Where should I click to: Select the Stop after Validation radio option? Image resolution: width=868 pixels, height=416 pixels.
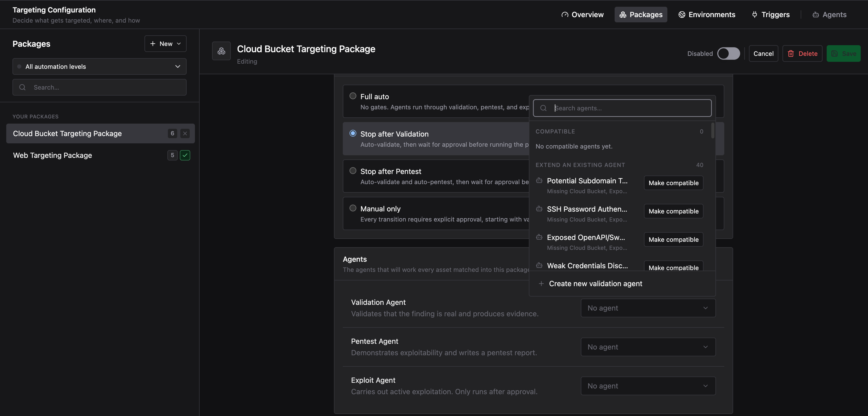[353, 133]
